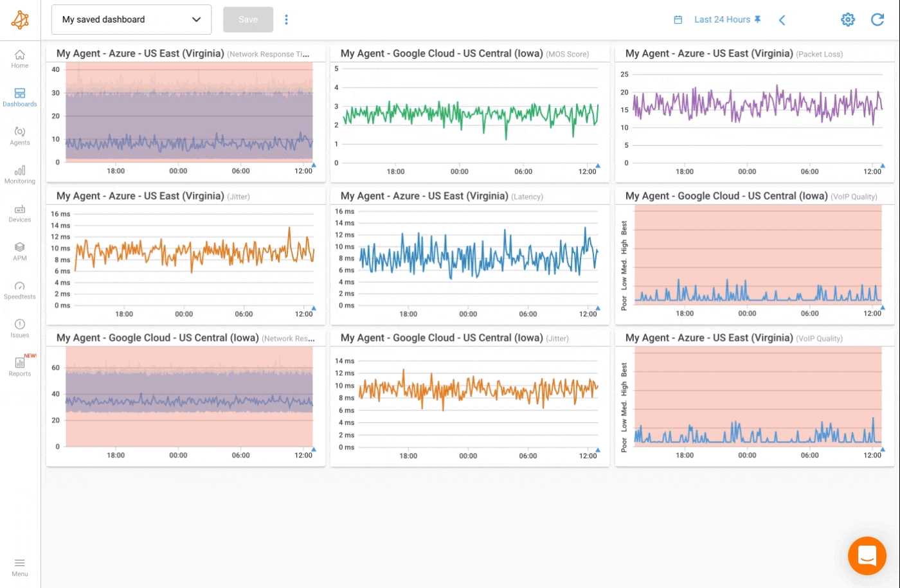Select the Dashboards sidebar tab
Viewport: 900px width, 588px height.
tap(20, 98)
